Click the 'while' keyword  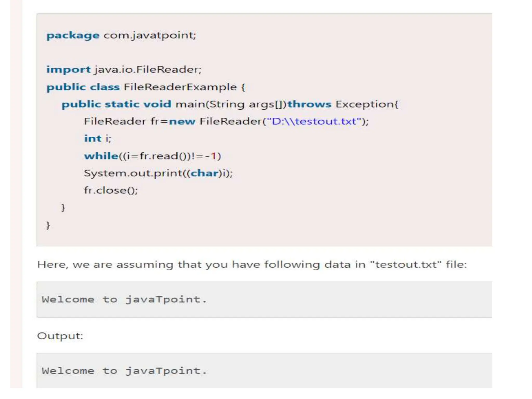click(x=101, y=156)
